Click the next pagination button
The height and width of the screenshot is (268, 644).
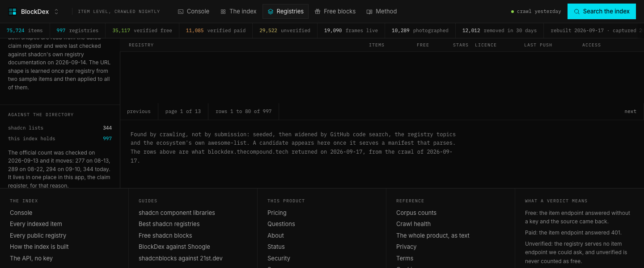point(630,112)
